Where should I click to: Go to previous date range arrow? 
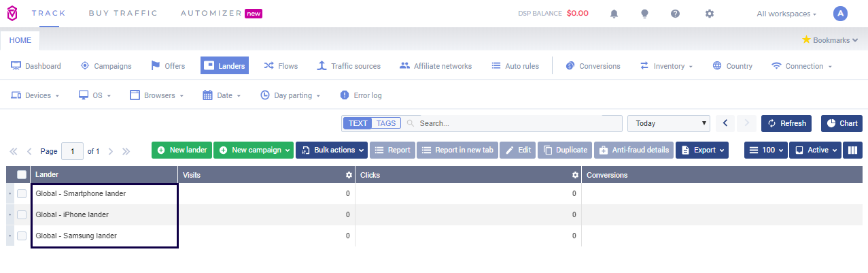(725, 123)
